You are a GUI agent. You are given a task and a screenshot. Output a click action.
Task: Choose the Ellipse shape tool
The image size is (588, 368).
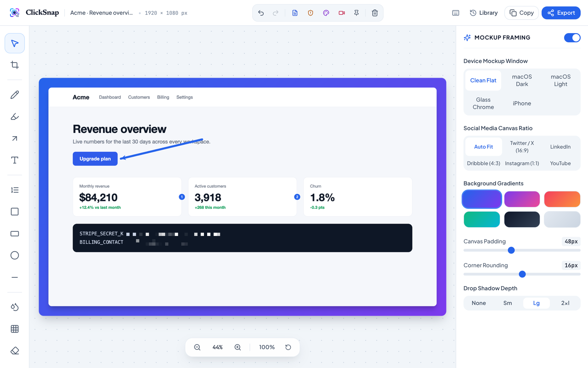click(15, 255)
